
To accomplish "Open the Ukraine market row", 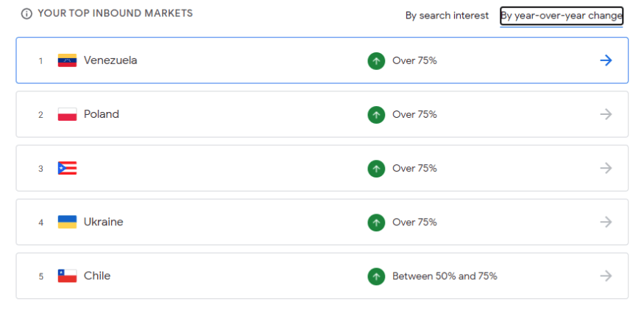I will 322,222.
